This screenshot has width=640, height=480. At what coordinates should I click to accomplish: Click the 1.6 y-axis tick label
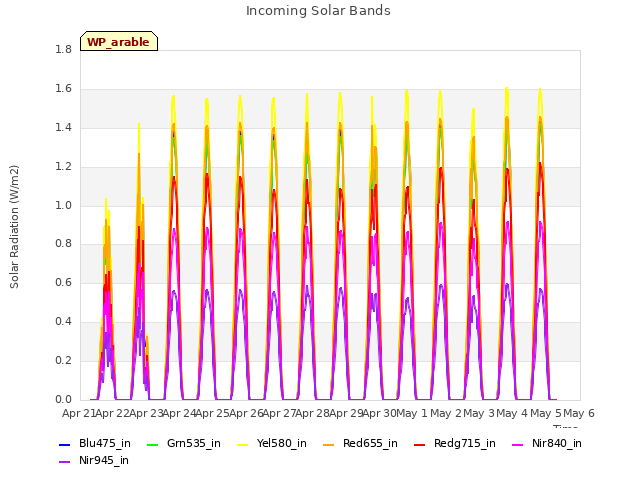64,89
